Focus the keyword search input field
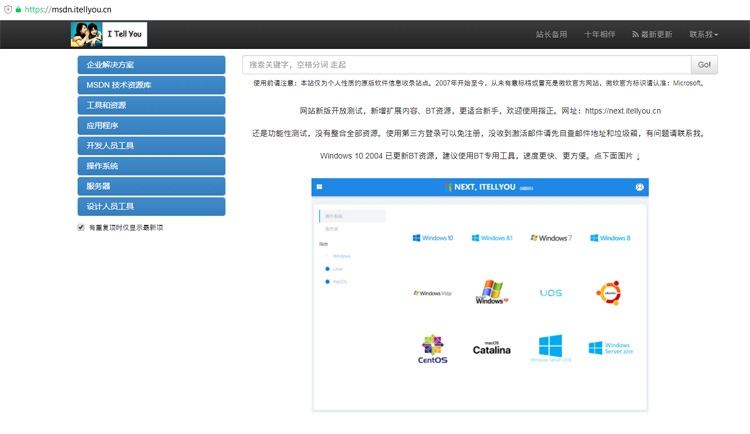The image size is (750, 434). click(x=466, y=65)
